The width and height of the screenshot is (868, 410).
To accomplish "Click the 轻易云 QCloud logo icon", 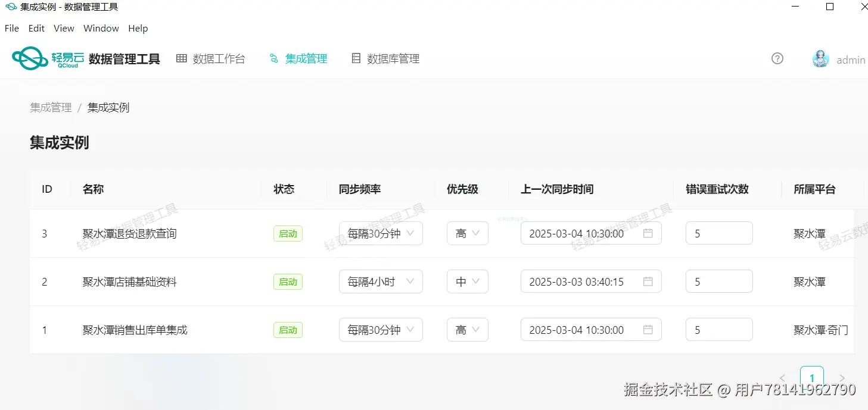I will 31,58.
